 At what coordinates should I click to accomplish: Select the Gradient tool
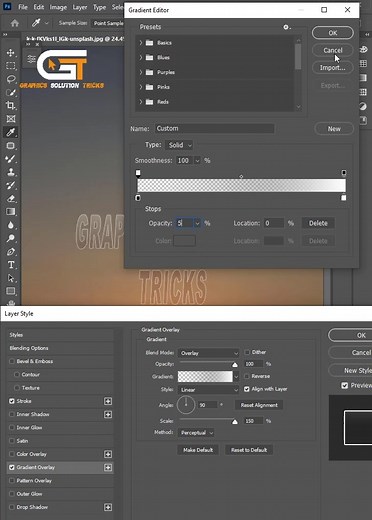(11, 212)
